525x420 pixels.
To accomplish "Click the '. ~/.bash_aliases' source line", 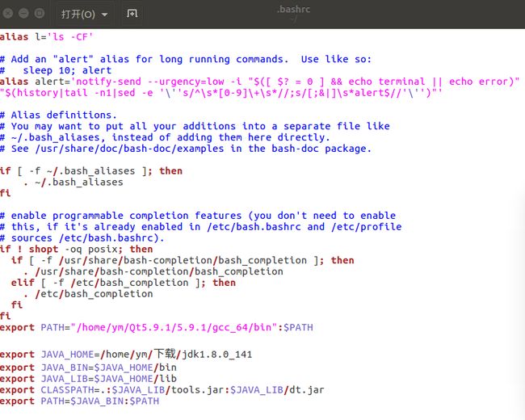I will point(73,182).
